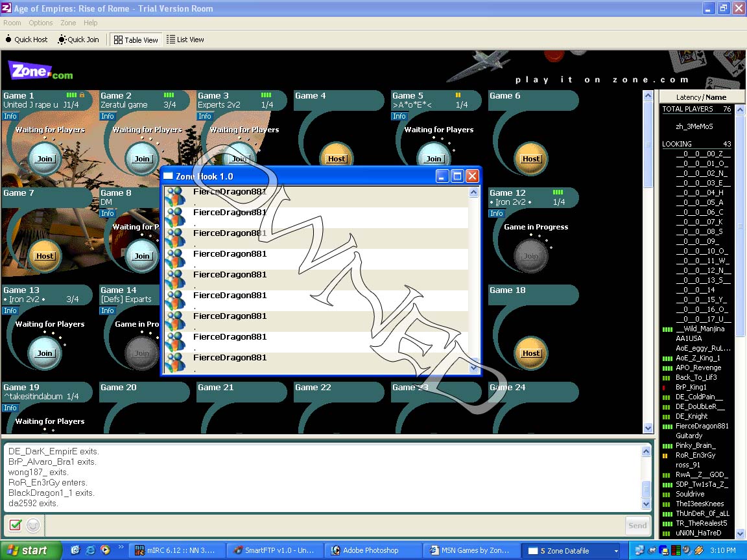Click the game tables scroll up arrow
This screenshot has width=747, height=560.
click(648, 95)
